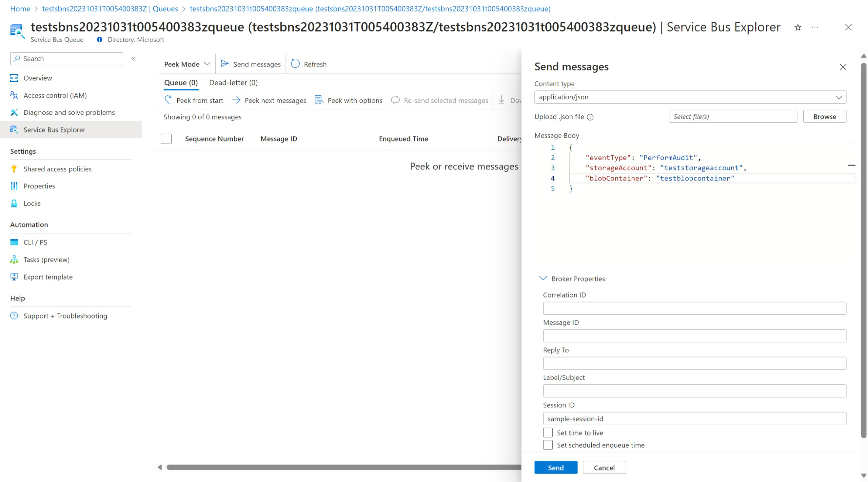This screenshot has width=868, height=482.
Task: Expand the Peek Mode dropdown
Action: point(187,64)
